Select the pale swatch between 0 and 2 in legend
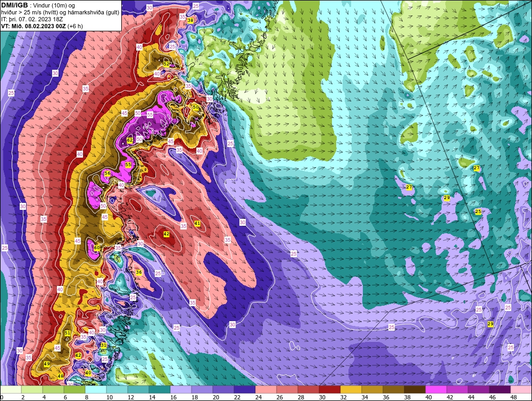 coord(11,389)
